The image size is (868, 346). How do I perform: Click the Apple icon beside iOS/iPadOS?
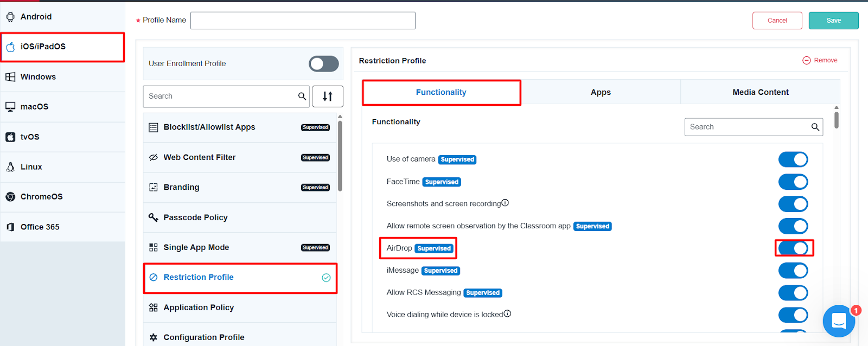[10, 47]
